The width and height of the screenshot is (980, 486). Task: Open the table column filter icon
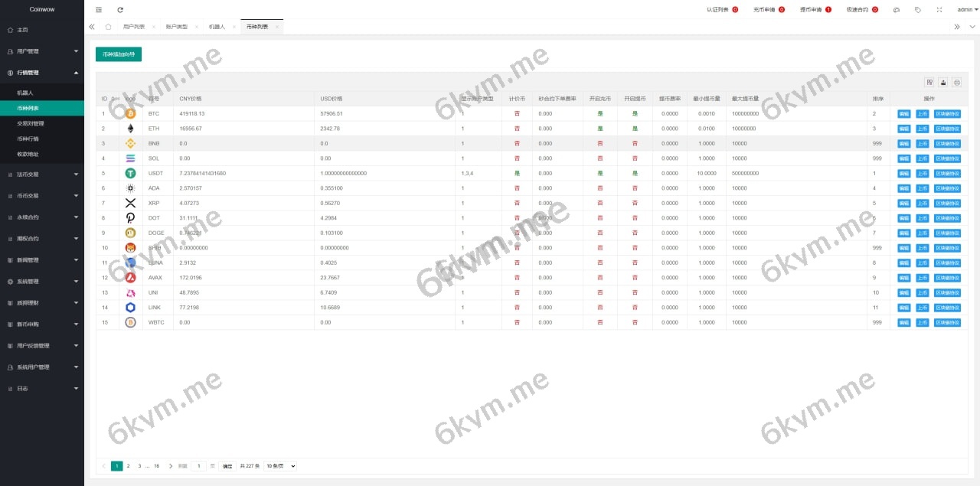tap(929, 83)
